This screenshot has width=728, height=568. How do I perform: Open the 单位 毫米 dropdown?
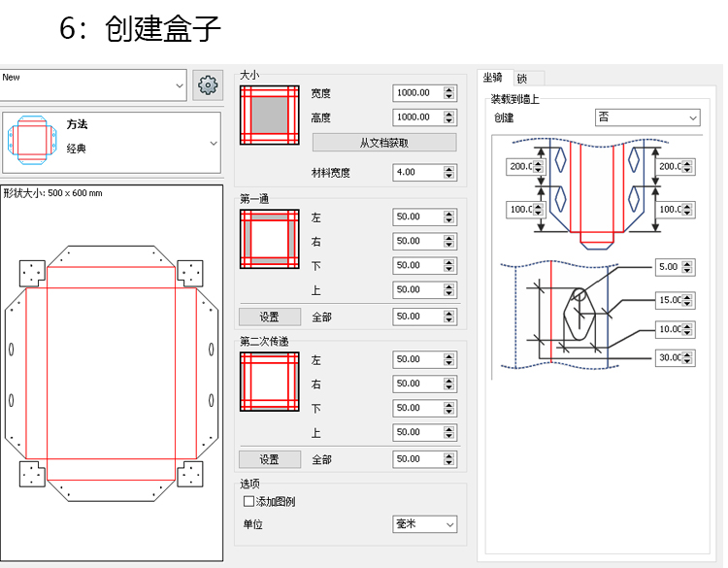pyautogui.click(x=424, y=524)
